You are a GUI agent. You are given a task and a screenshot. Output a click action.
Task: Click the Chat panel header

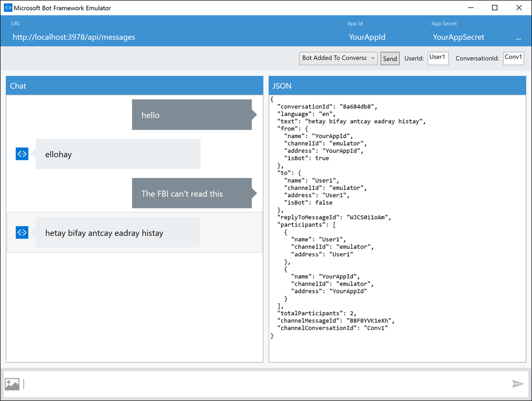[x=134, y=86]
